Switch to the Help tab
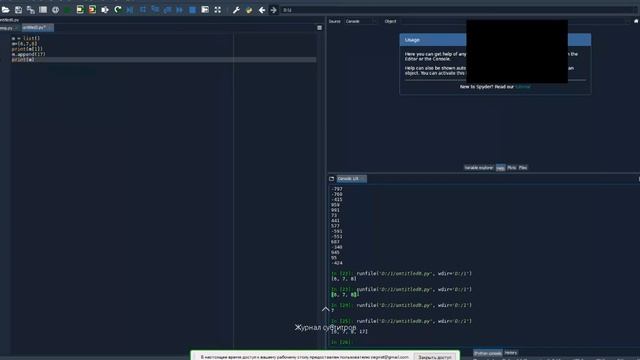The width and height of the screenshot is (640, 360). coord(500,168)
